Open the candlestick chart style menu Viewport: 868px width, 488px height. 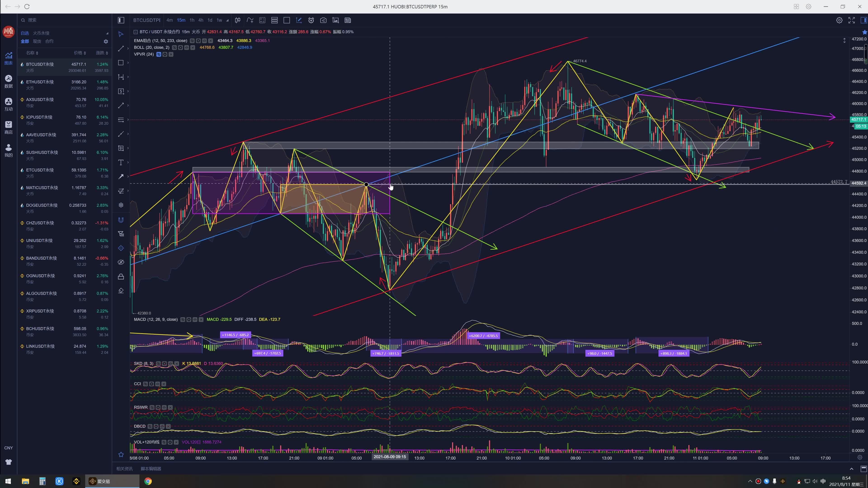(x=238, y=20)
